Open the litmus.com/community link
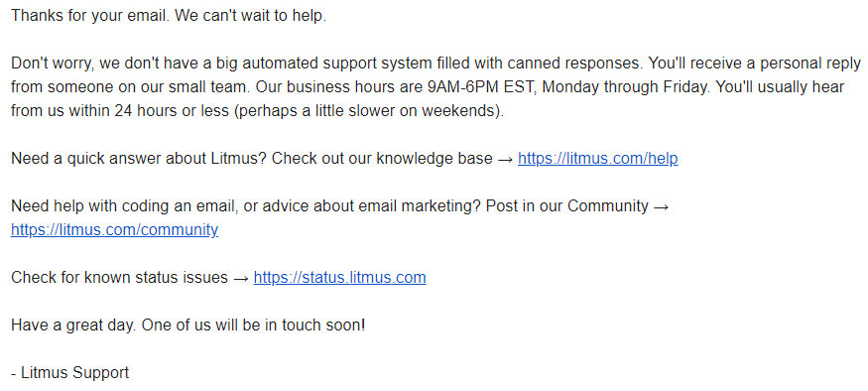Screen dimensions: 868x391 pyautogui.click(x=115, y=230)
